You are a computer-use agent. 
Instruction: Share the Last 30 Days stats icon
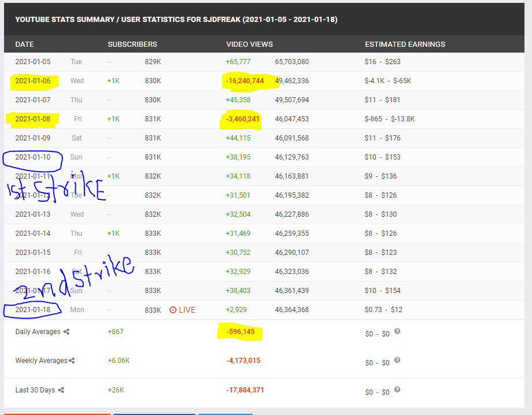(61, 390)
